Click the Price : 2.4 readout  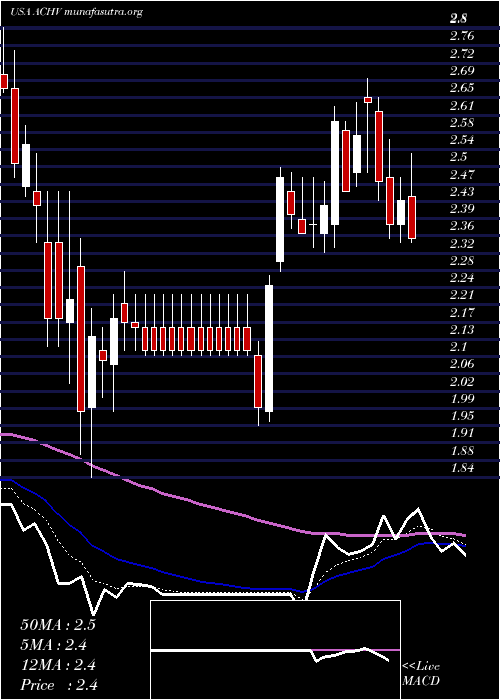click(59, 685)
